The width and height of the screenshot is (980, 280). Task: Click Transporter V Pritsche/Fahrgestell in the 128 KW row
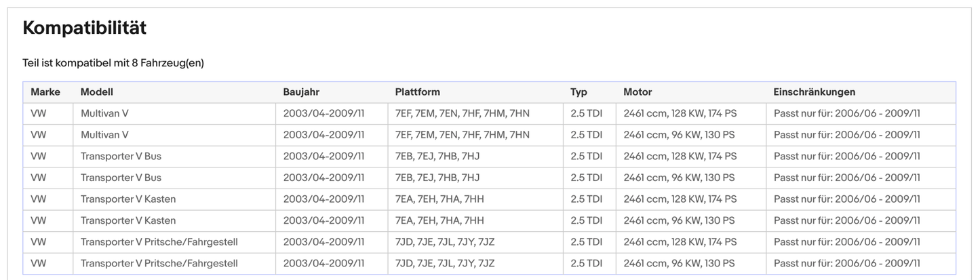tap(159, 242)
